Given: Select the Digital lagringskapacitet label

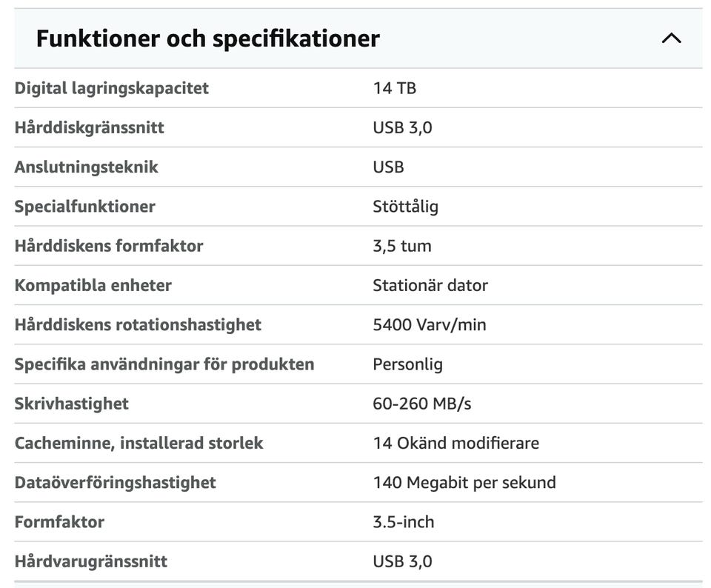Looking at the screenshot, I should pyautogui.click(x=111, y=88).
